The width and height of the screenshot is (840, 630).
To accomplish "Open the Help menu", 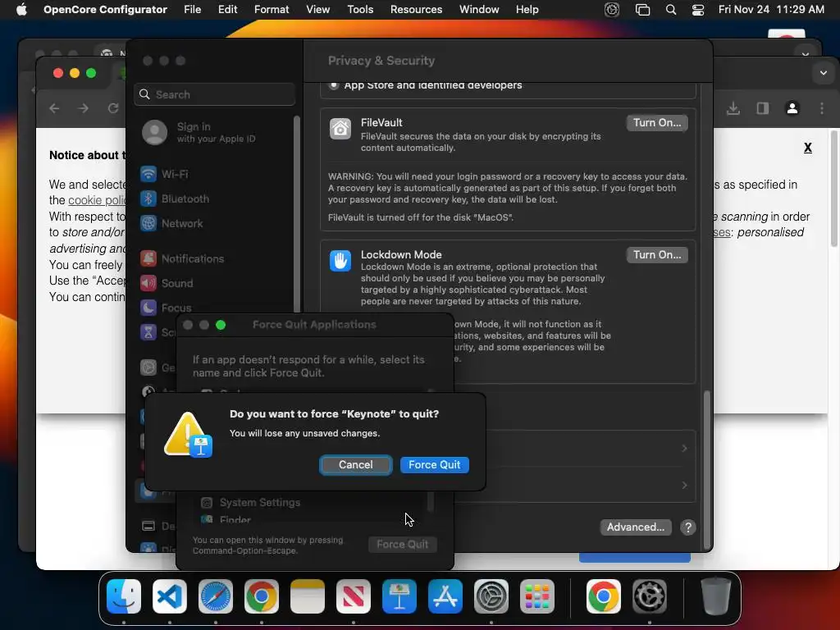I will coord(527,10).
